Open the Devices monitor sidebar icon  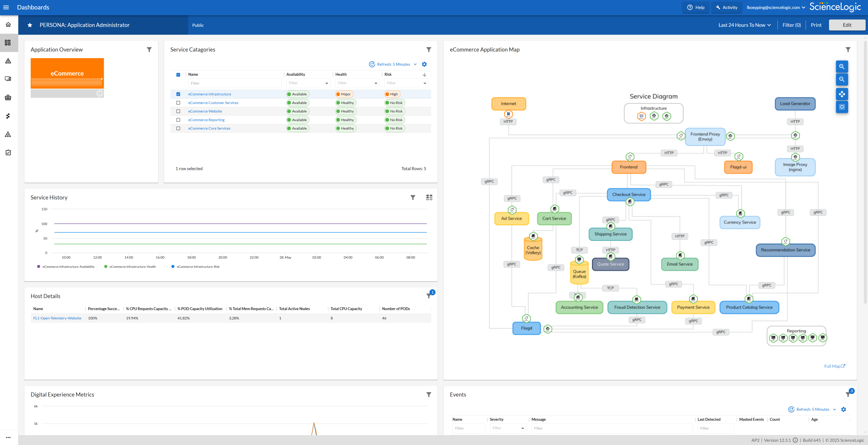(8, 79)
